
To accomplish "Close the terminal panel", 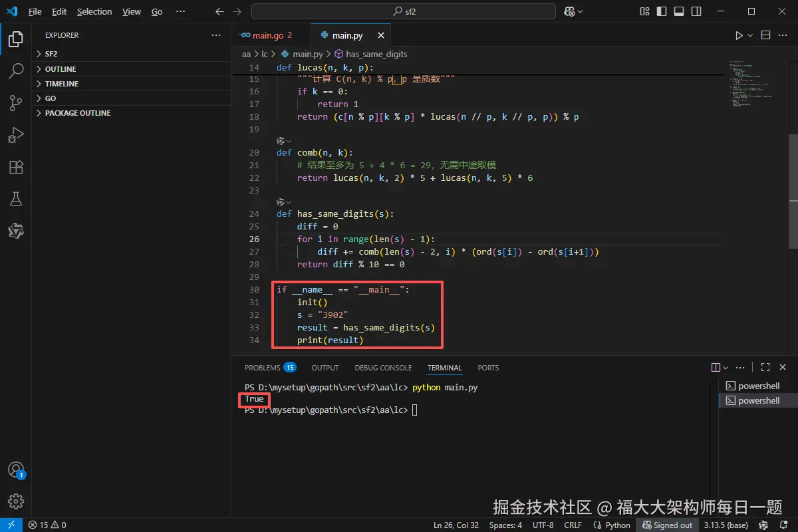I will (783, 368).
